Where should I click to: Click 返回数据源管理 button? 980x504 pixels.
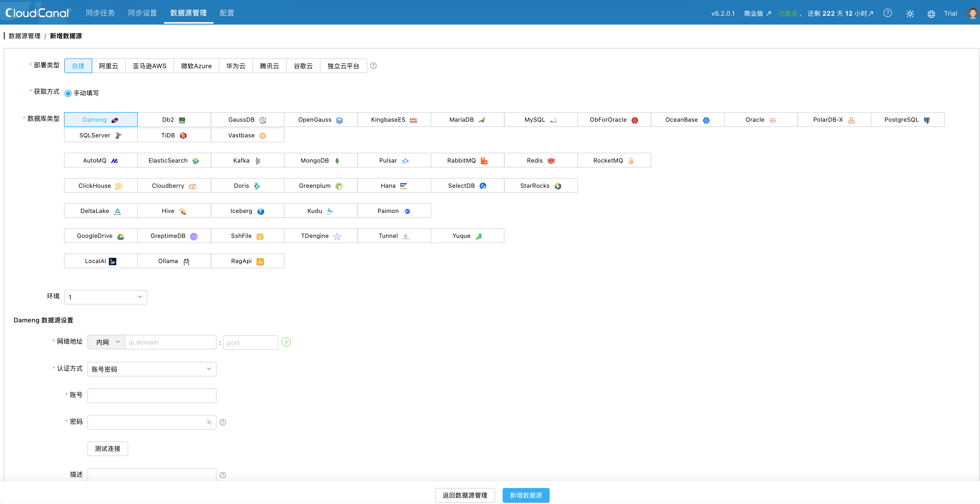pos(465,495)
